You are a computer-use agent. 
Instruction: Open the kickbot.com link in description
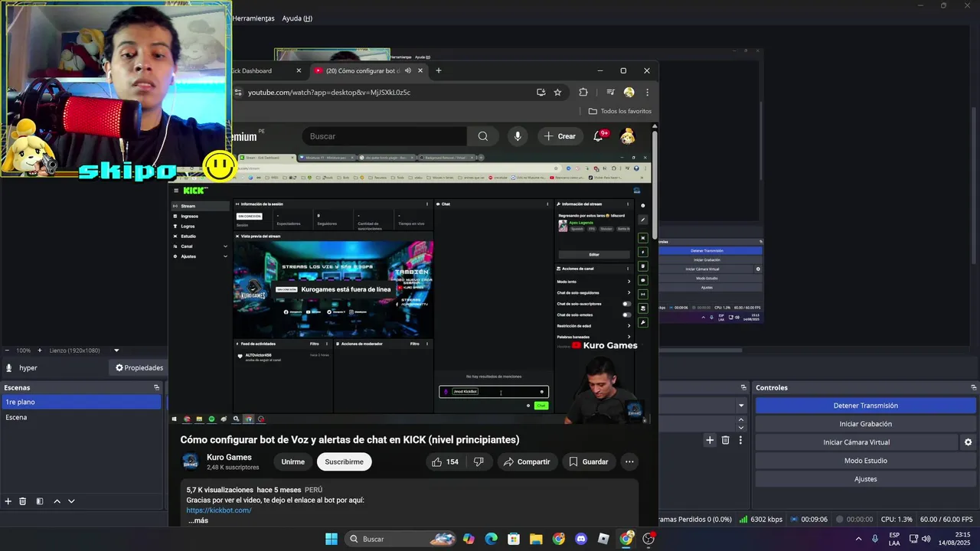coord(219,510)
